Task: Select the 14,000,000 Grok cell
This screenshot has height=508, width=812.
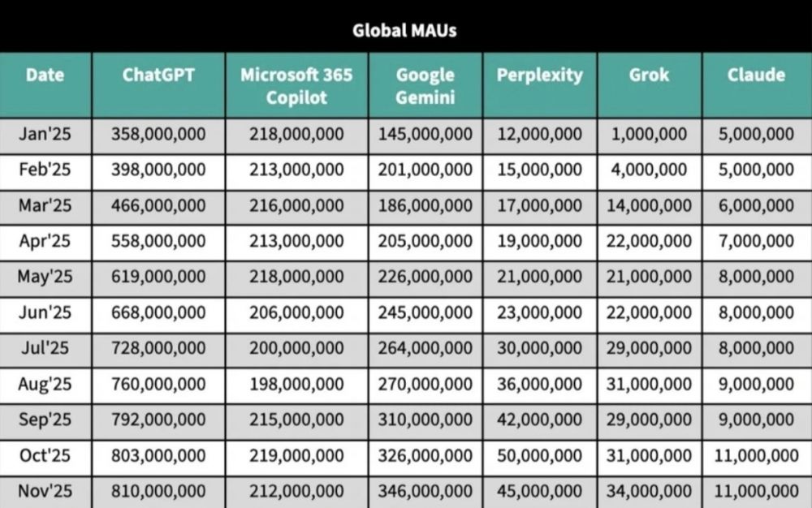Action: point(649,205)
